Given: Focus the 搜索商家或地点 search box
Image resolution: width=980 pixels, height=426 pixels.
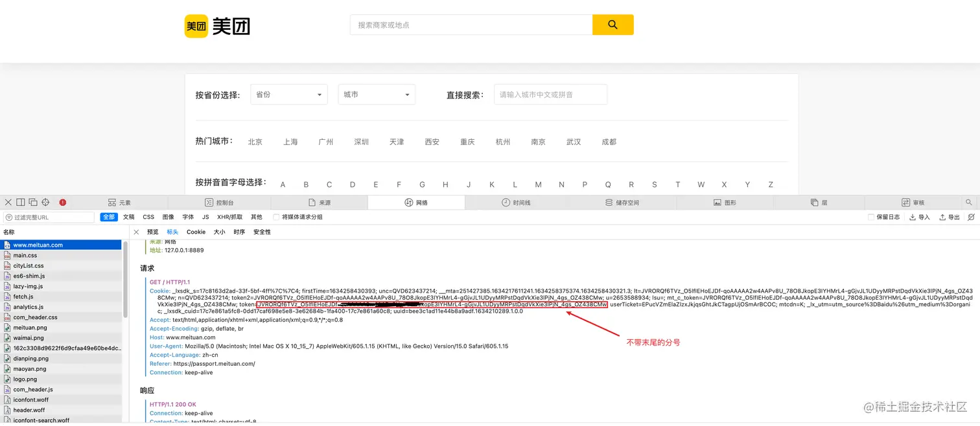Looking at the screenshot, I should click(x=471, y=25).
